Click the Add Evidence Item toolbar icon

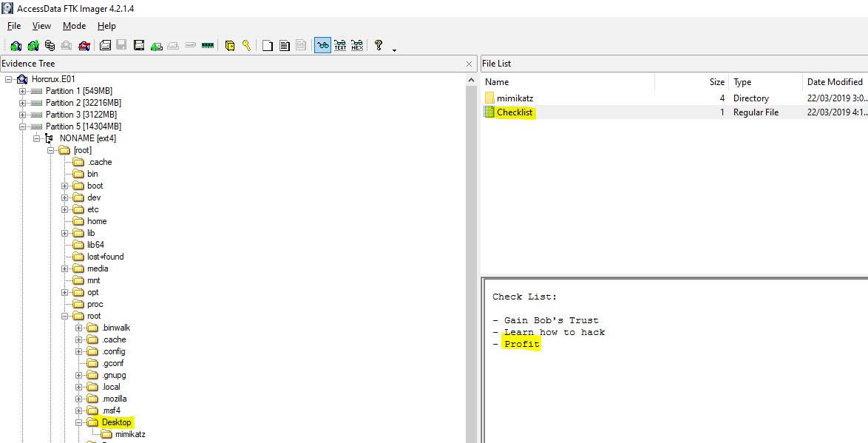click(x=16, y=45)
